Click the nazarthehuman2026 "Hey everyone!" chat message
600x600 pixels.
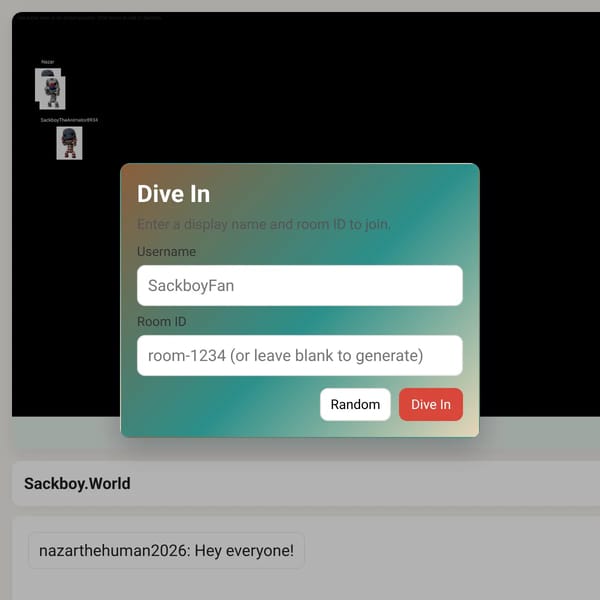(x=166, y=551)
